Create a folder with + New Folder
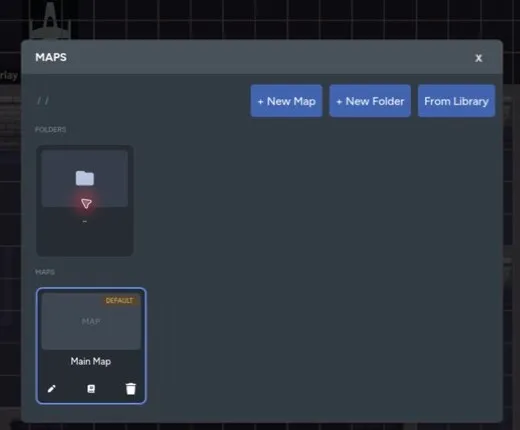The height and width of the screenshot is (430, 520). pyautogui.click(x=370, y=101)
